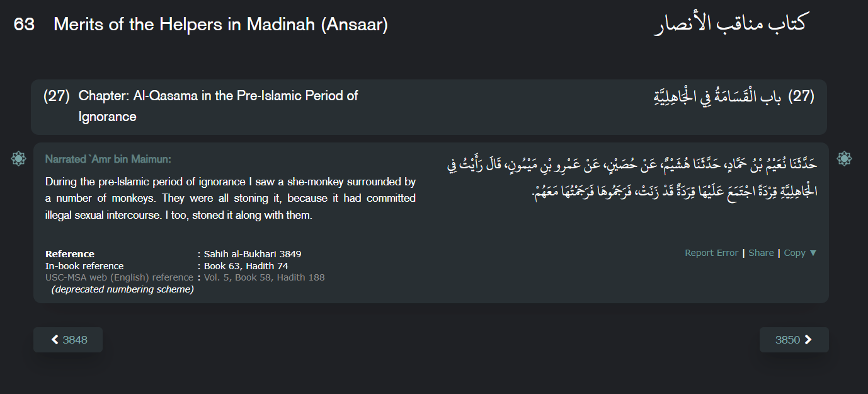Click the right ornamental hadith marker icon

[x=844, y=159]
